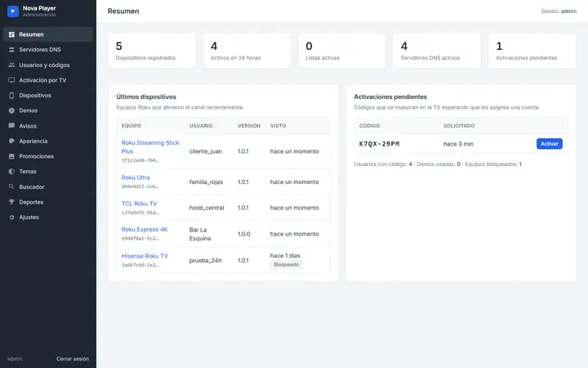The image size is (588, 368).
Task: Go to Usuarios y códigos
Action: [48, 65]
